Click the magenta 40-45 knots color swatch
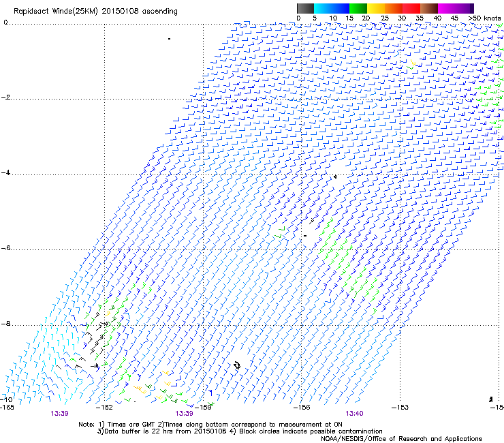This screenshot has height=443, width=504. click(447, 8)
